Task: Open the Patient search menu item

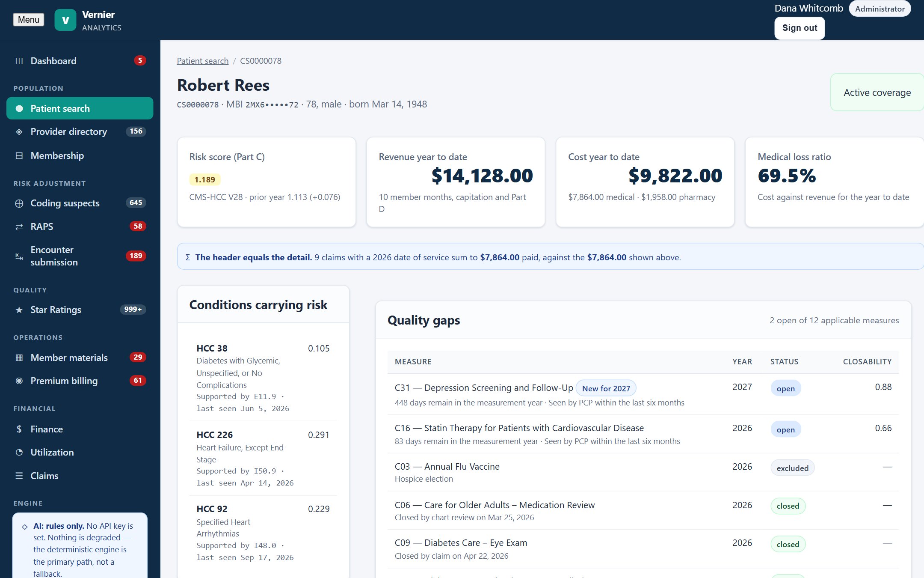Action: click(x=80, y=108)
